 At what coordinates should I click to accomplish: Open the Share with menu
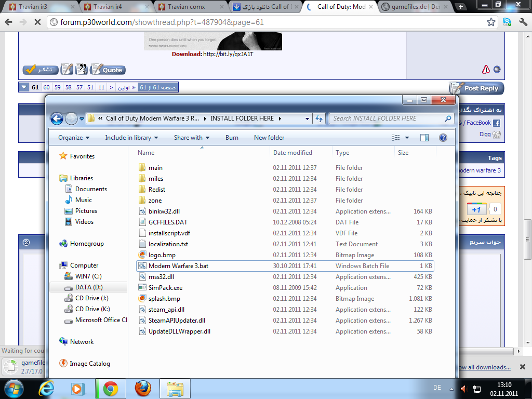pyautogui.click(x=192, y=137)
